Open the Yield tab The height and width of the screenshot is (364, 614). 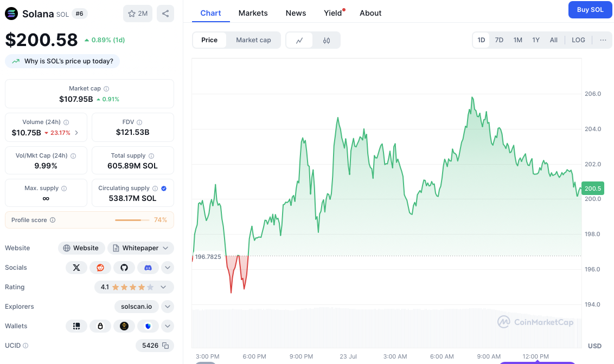(333, 13)
